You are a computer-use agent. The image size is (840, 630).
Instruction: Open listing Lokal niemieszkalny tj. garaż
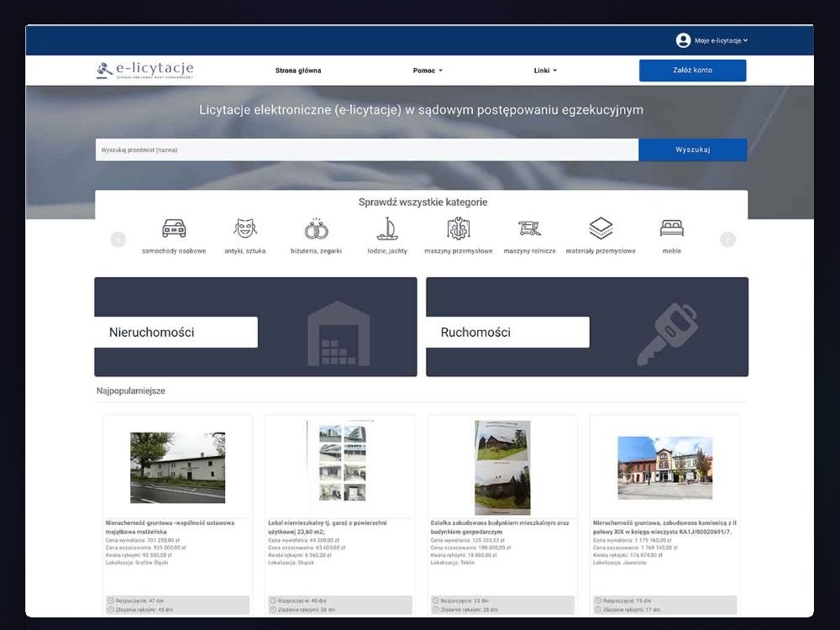tap(328, 528)
